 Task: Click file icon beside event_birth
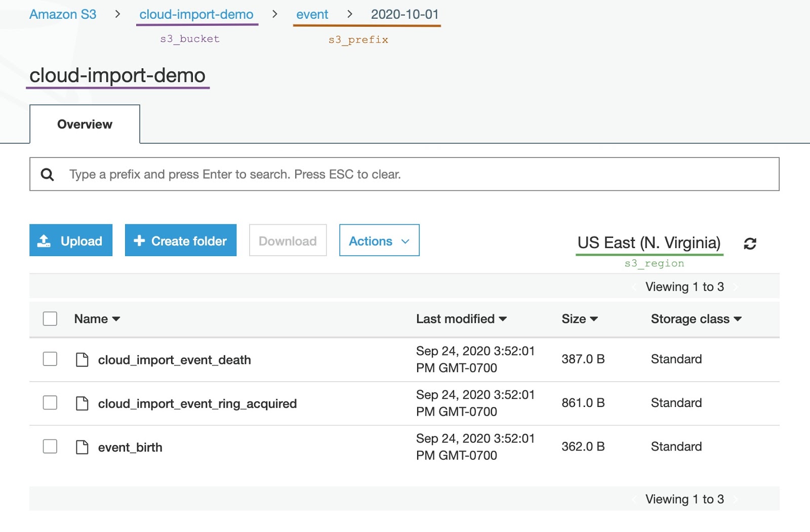coord(82,447)
